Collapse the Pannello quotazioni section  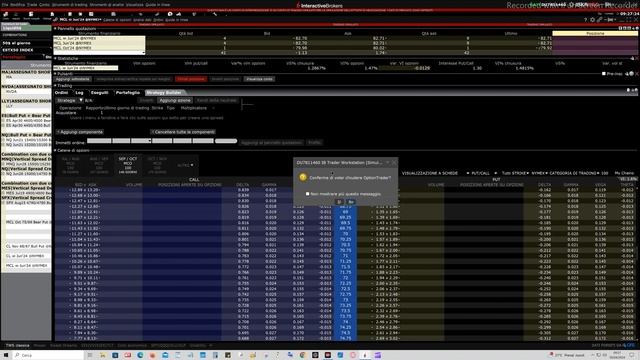tap(55, 29)
